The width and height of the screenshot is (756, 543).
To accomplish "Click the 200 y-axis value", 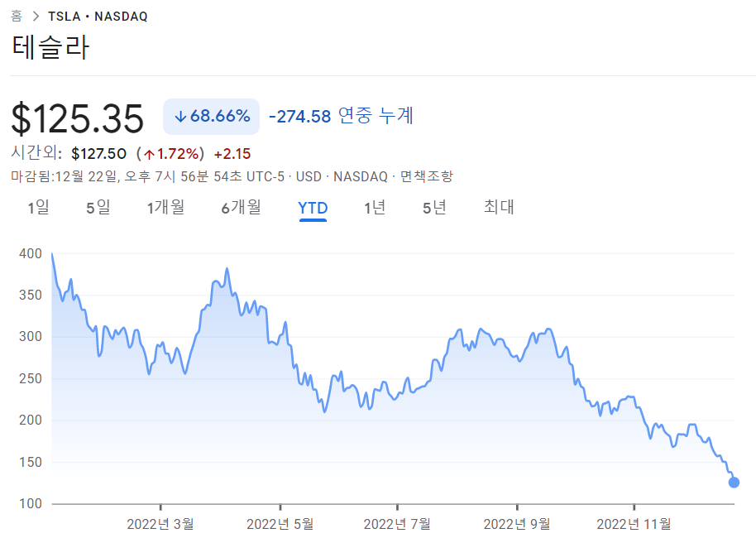I will pos(31,420).
